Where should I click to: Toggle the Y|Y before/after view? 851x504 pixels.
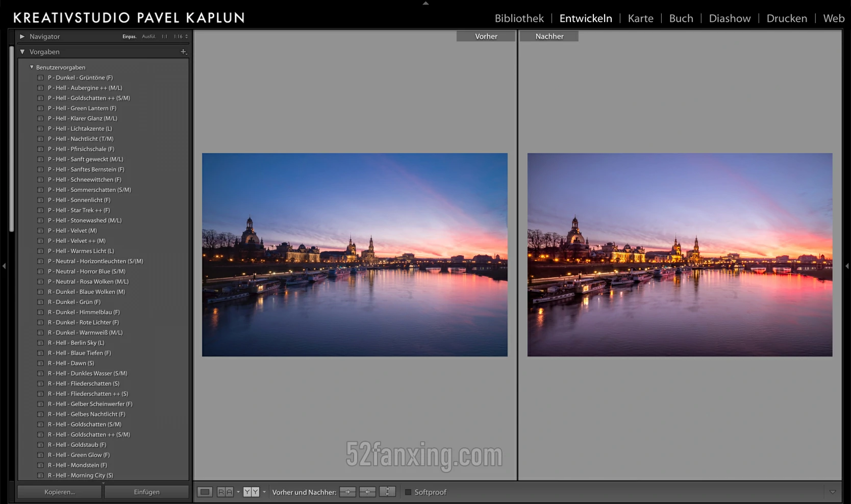251,492
